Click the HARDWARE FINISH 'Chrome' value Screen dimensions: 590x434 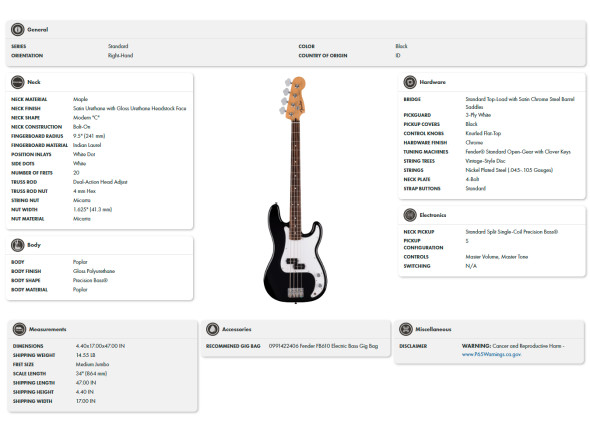click(474, 143)
